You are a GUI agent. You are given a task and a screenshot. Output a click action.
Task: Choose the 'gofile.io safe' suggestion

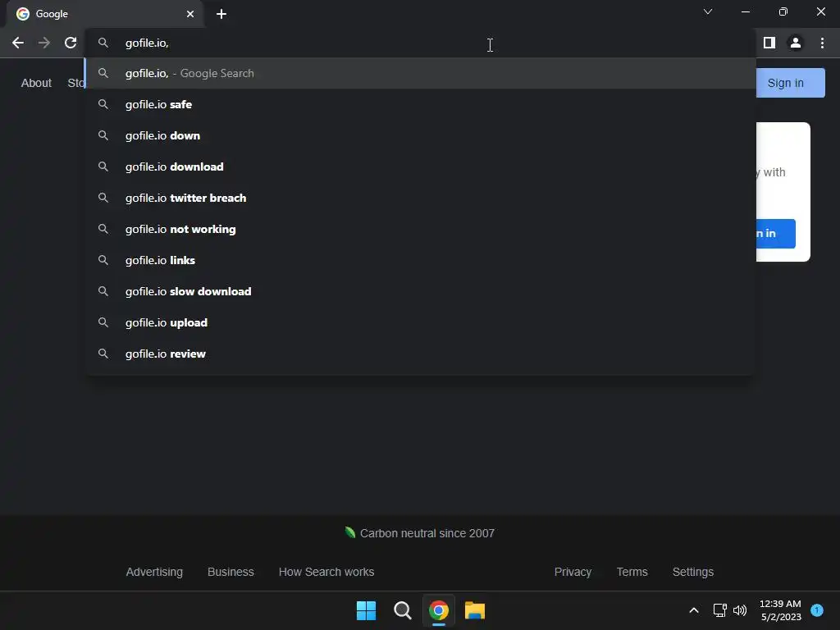coord(420,104)
